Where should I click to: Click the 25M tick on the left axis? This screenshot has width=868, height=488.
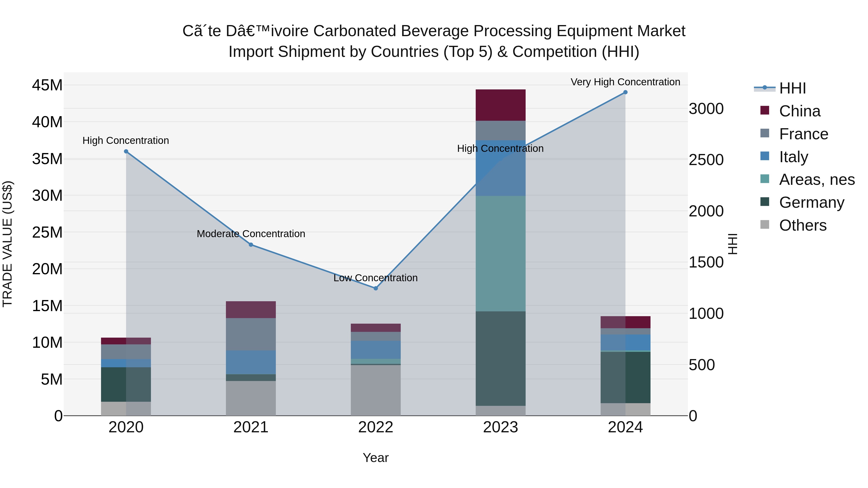[x=47, y=232]
